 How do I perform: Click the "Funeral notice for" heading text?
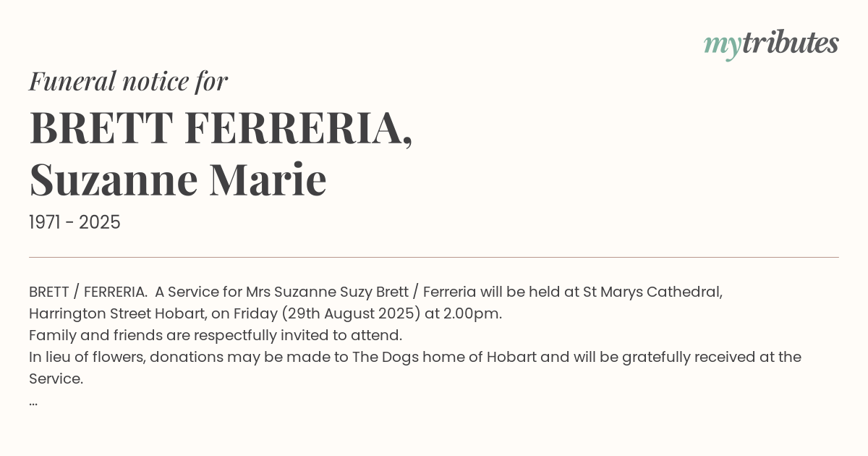point(128,81)
